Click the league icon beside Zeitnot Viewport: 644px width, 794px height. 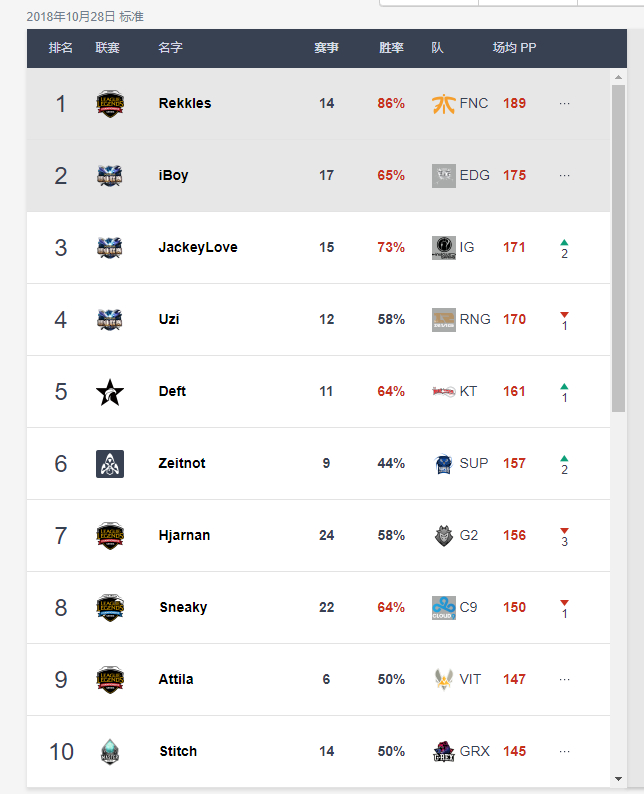coord(110,464)
